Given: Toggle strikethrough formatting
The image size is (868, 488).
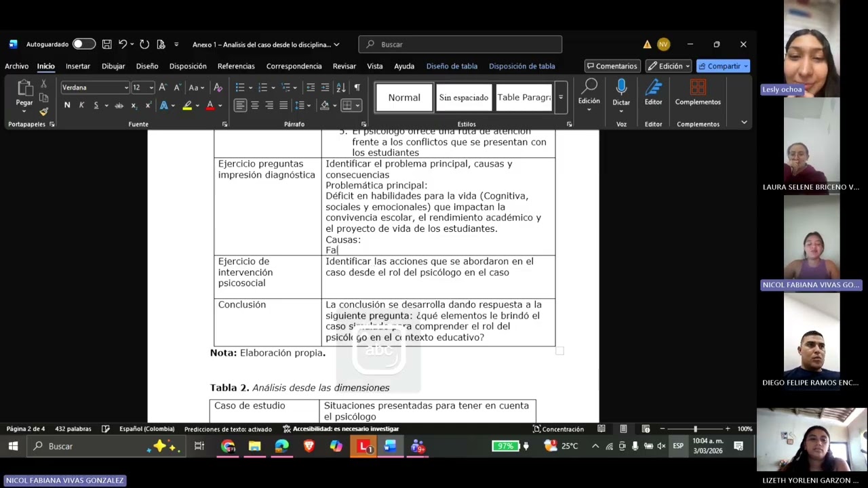Looking at the screenshot, I should (119, 105).
